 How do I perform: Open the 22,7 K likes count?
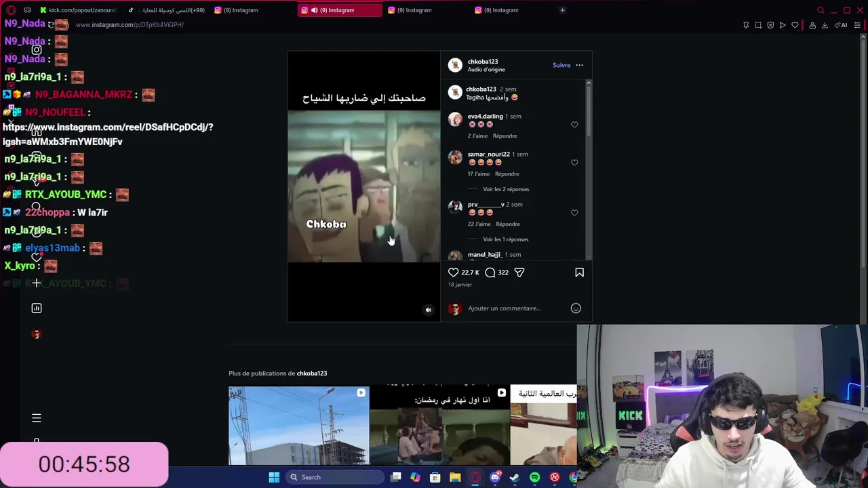[x=470, y=272]
